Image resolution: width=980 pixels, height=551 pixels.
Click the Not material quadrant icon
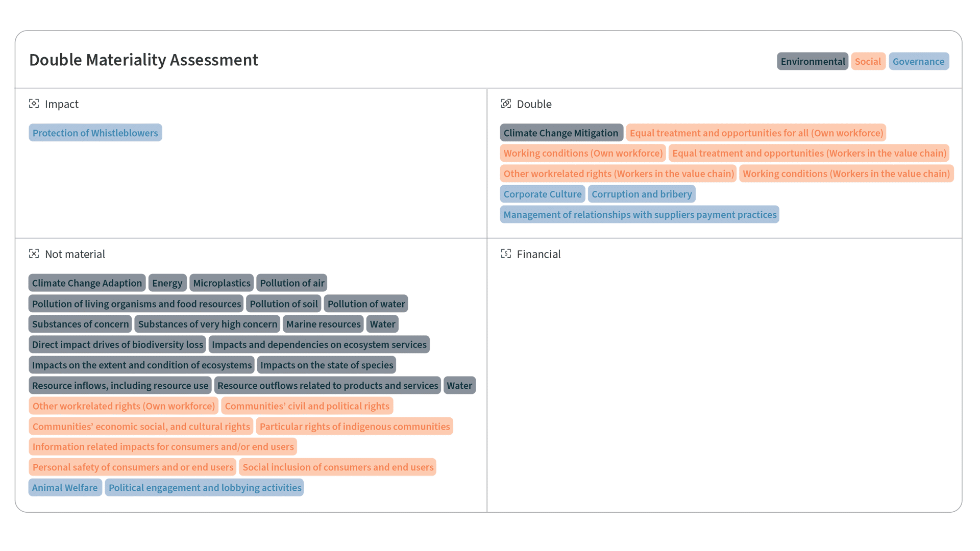point(34,254)
